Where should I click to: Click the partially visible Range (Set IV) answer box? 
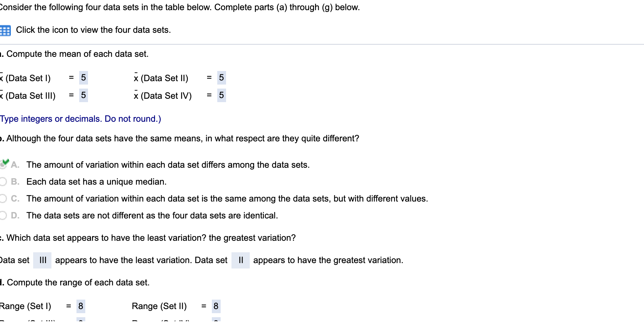coord(216,323)
